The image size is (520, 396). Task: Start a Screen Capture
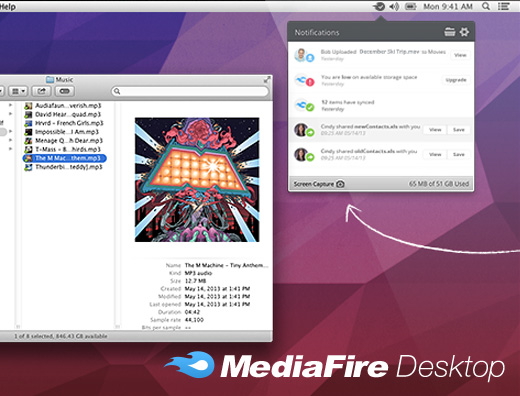click(x=319, y=184)
